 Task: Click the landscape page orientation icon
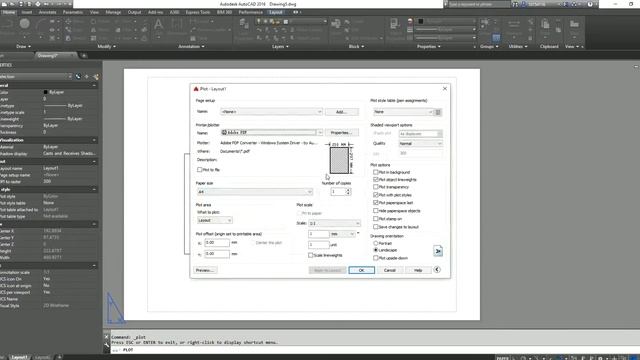pos(438,251)
